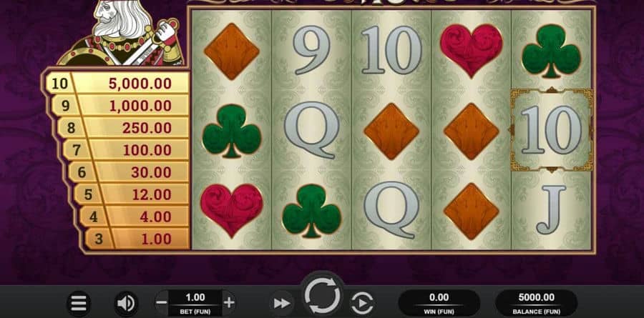Click the 9 symbol on second reel
Viewport: 644px width, 318px height.
(312, 49)
